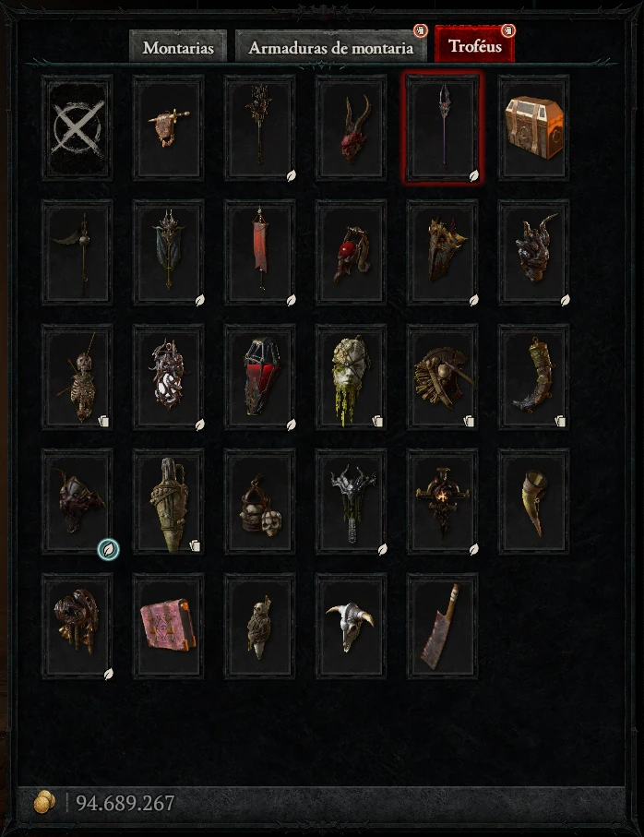
Task: Select the rope-wrapped clay urn trophy
Action: point(168,501)
